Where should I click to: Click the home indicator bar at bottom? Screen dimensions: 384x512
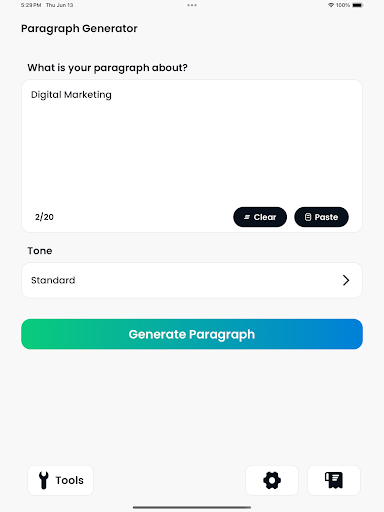[x=192, y=507]
